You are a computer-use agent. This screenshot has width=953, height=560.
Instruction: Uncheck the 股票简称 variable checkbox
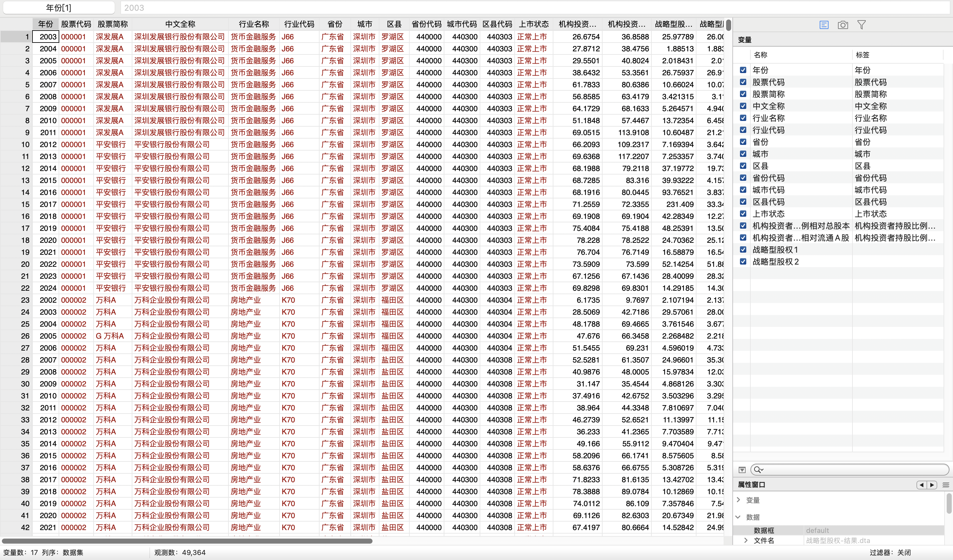click(743, 94)
